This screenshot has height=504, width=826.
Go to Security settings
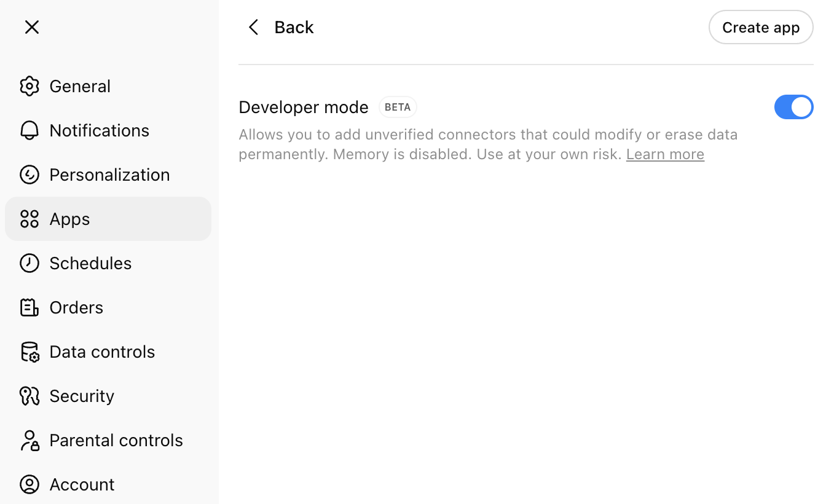point(82,396)
